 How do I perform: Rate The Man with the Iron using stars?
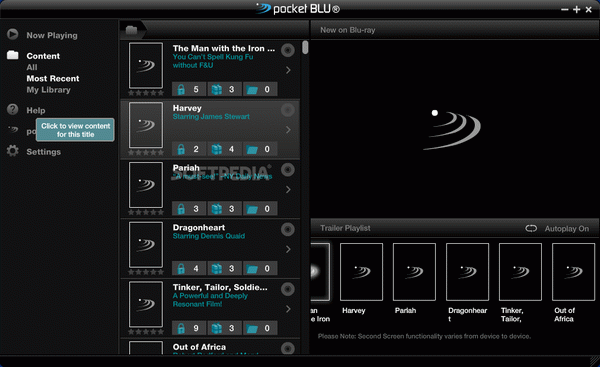pyautogui.click(x=146, y=93)
